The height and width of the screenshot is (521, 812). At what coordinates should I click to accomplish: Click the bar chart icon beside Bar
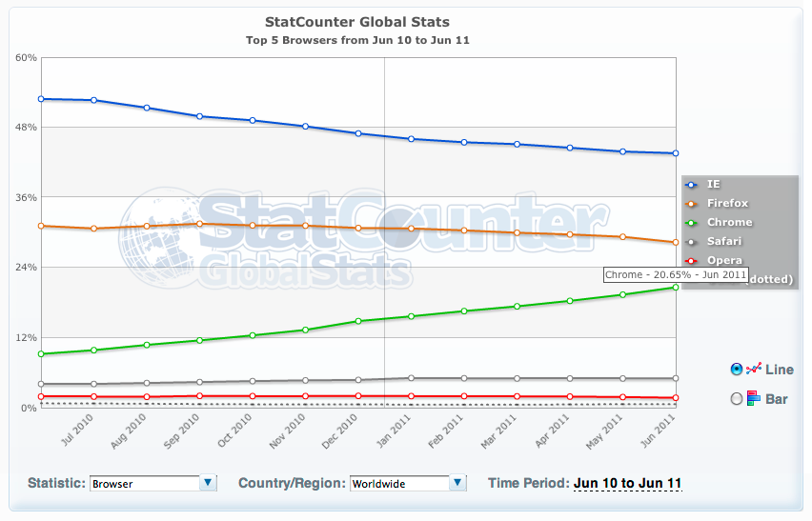753,399
